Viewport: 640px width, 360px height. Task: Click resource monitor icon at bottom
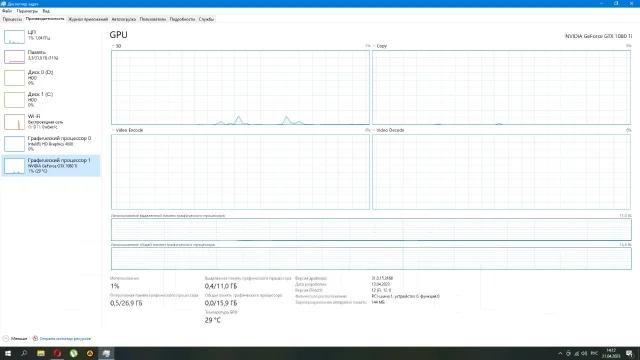[x=35, y=338]
